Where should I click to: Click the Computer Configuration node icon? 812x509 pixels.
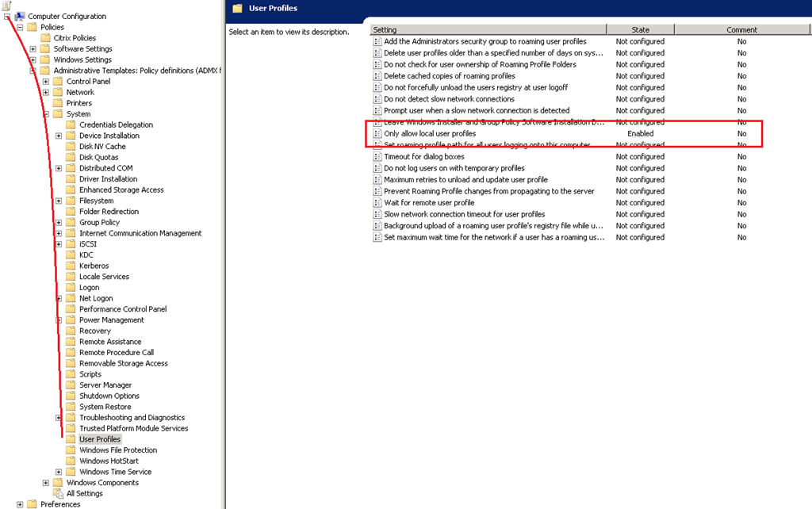[x=20, y=16]
